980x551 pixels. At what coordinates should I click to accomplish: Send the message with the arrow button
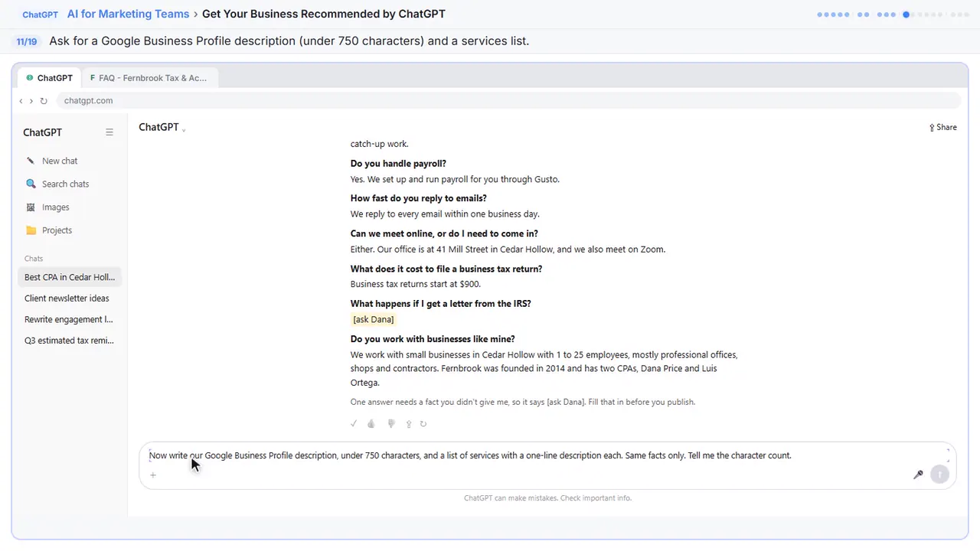click(939, 474)
